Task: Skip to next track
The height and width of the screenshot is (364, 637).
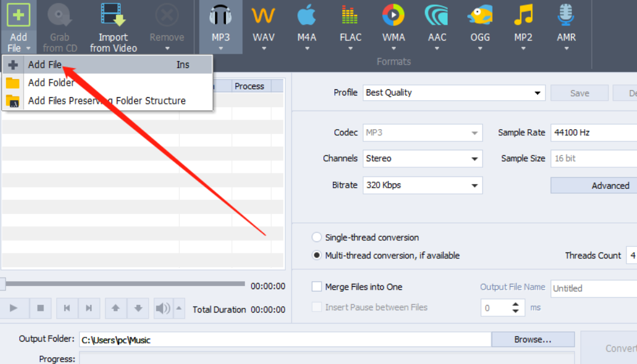Action: point(89,308)
